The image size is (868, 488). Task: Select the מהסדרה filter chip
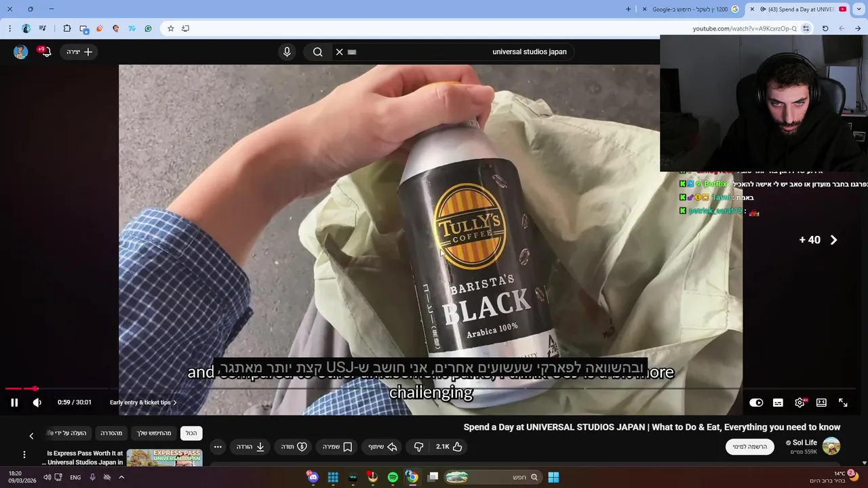(111, 433)
